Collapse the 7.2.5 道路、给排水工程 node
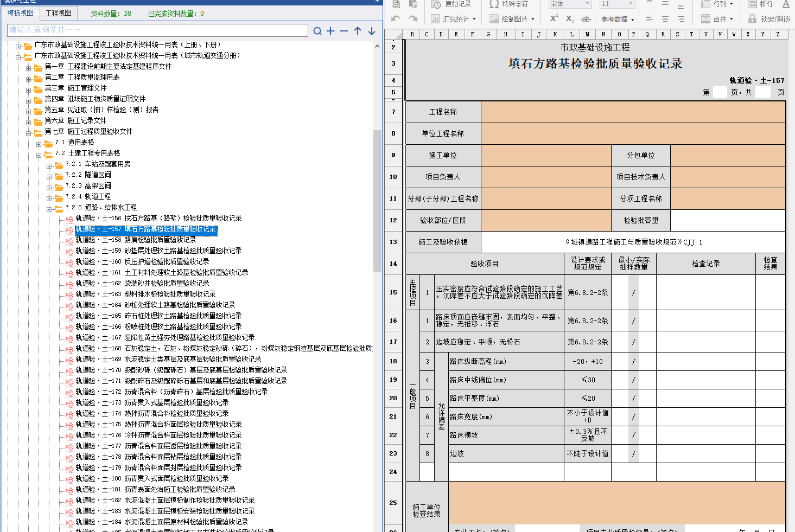This screenshot has height=532, width=795. 49,209
